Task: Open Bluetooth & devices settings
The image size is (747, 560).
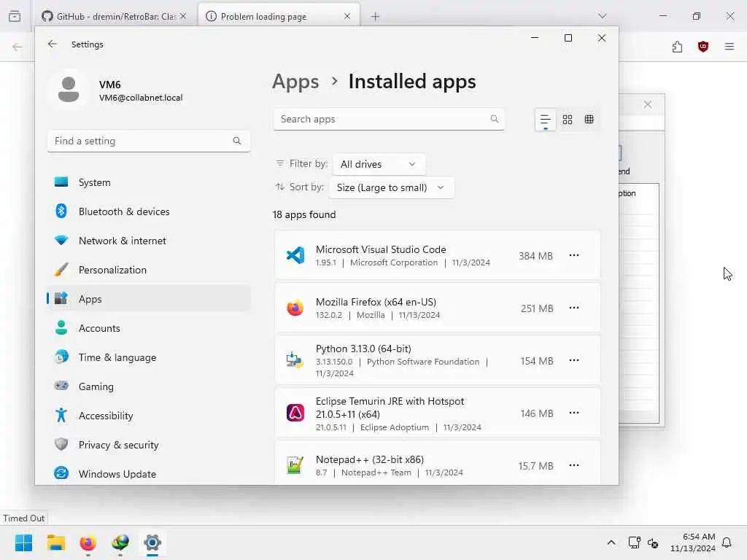Action: pos(149,211)
